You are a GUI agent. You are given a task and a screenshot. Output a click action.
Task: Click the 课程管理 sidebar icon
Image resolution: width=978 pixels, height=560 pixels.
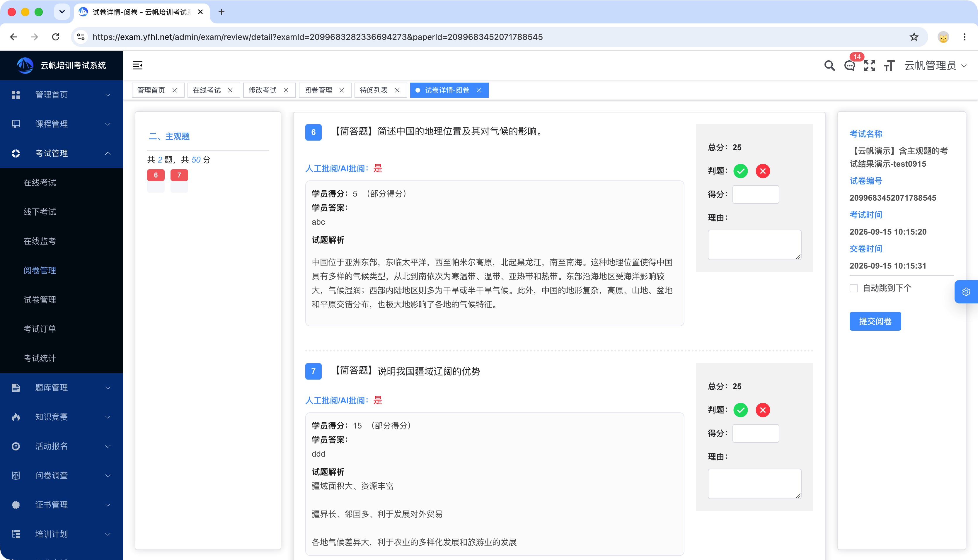click(x=16, y=124)
